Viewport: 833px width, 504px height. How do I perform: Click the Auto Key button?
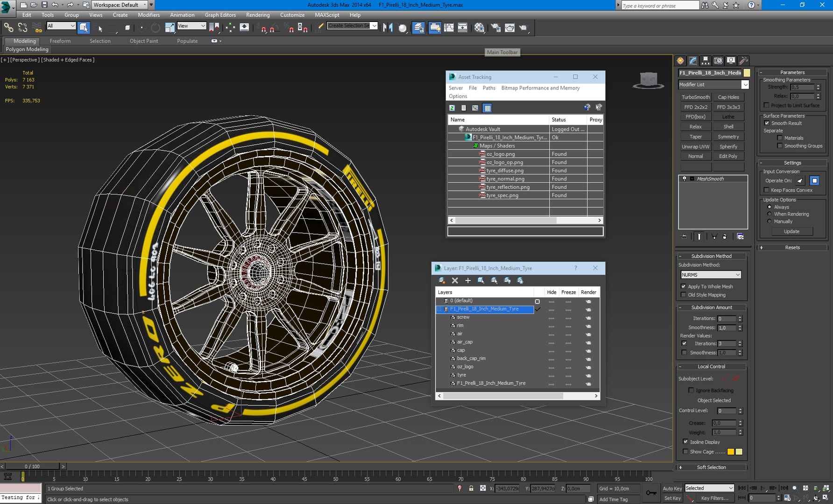(x=672, y=489)
